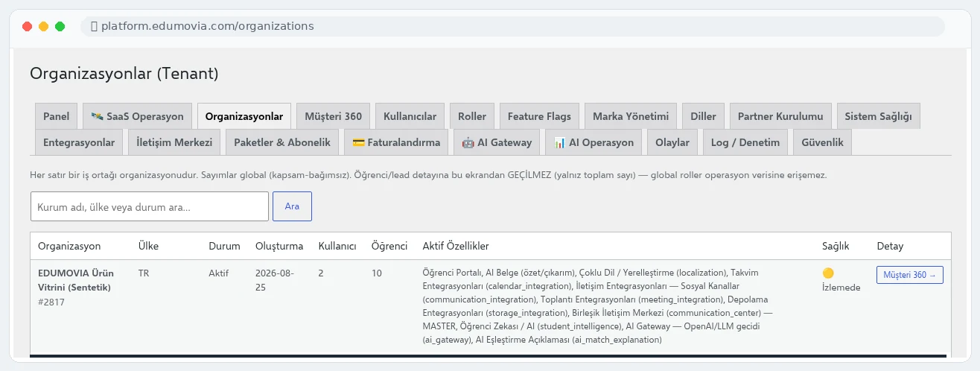The height and width of the screenshot is (371, 980).
Task: Open Partner Kurulumu tab
Action: (x=780, y=116)
